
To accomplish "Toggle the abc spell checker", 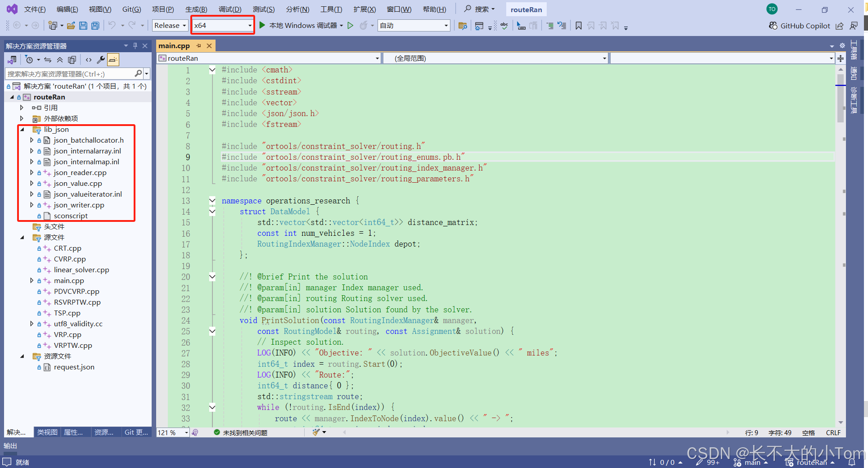I will point(504,26).
